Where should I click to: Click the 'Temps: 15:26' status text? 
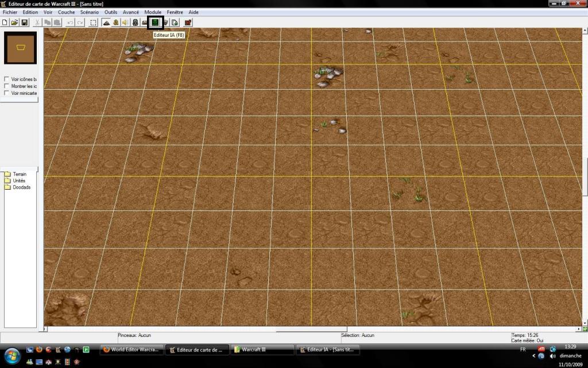(x=525, y=335)
